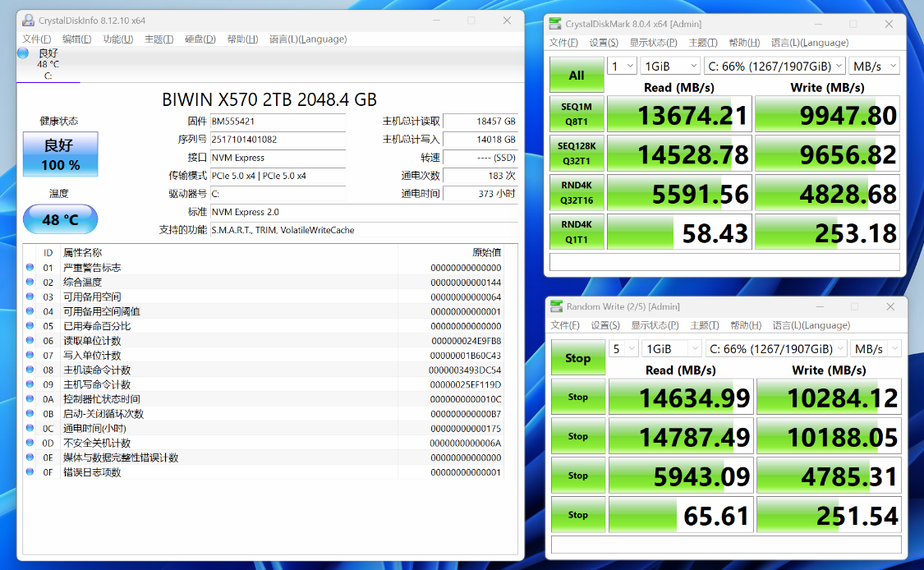
Task: Open 设置(S) menu in CrystalDiskMark 8.0.4 window
Action: tap(604, 43)
